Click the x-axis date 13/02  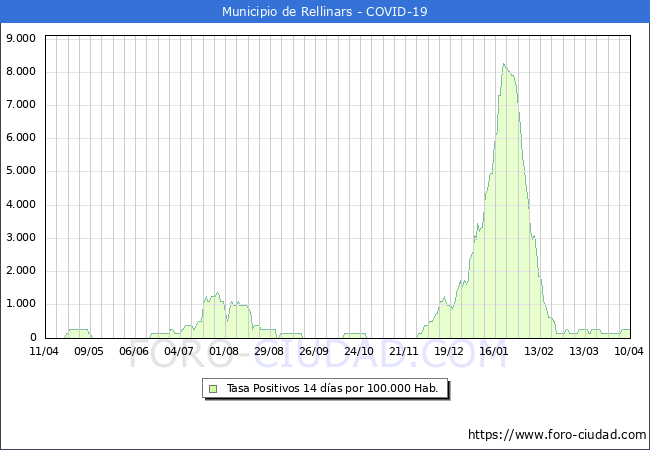click(538, 351)
